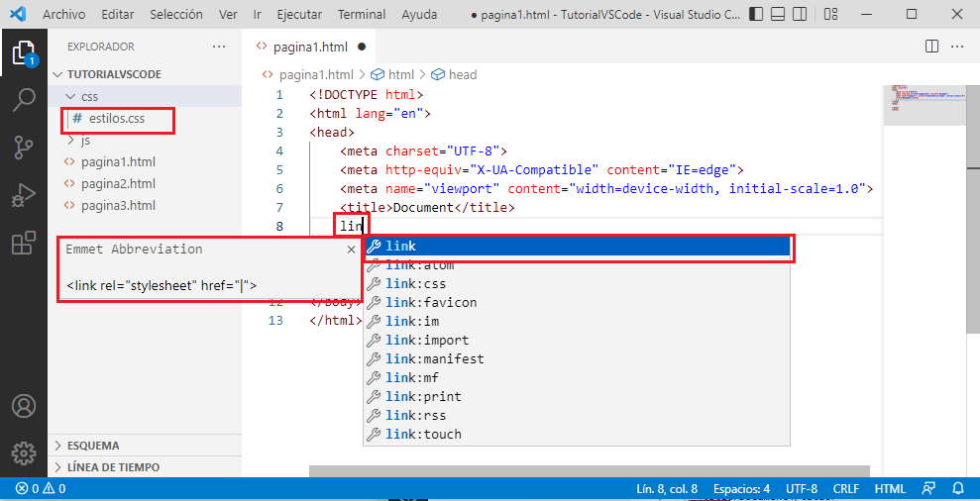Change encoding via UTF-8 status entry
980x501 pixels.
pos(802,488)
